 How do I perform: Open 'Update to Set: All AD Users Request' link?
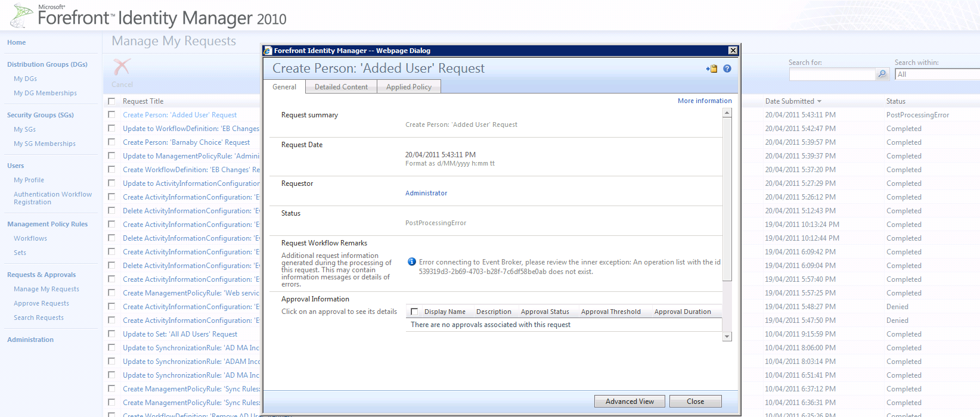[x=180, y=334]
